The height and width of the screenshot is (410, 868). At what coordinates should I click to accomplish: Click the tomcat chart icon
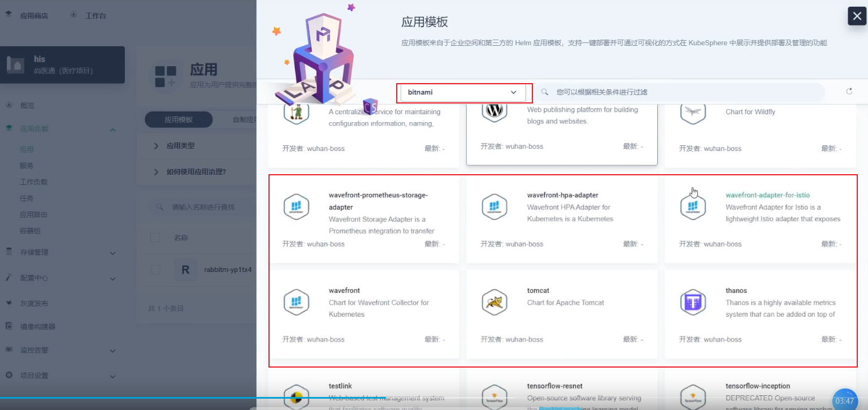pyautogui.click(x=494, y=303)
